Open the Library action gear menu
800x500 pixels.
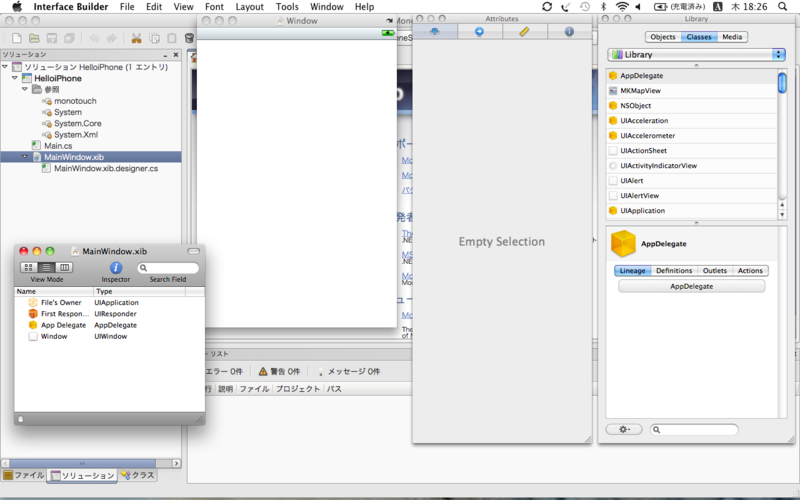(624, 430)
